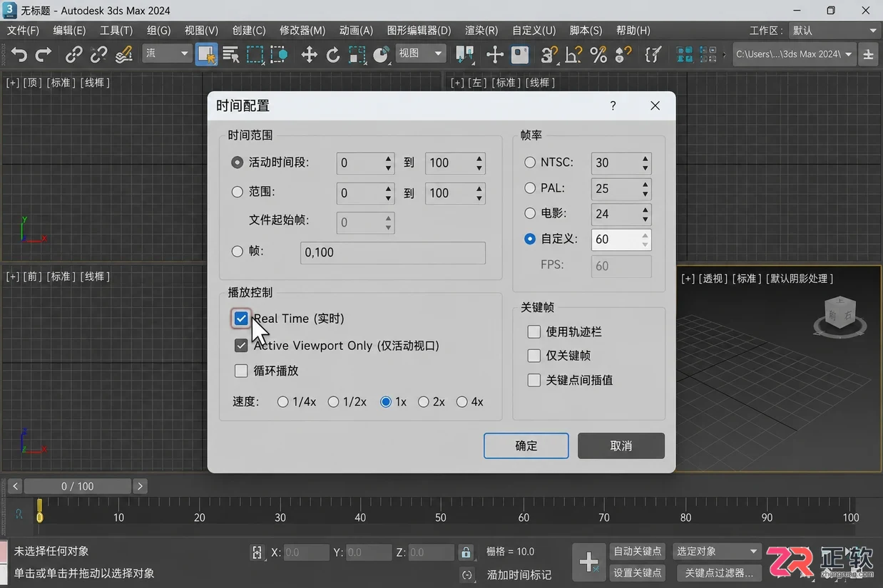Open the 动画(A) menu

pyautogui.click(x=356, y=31)
